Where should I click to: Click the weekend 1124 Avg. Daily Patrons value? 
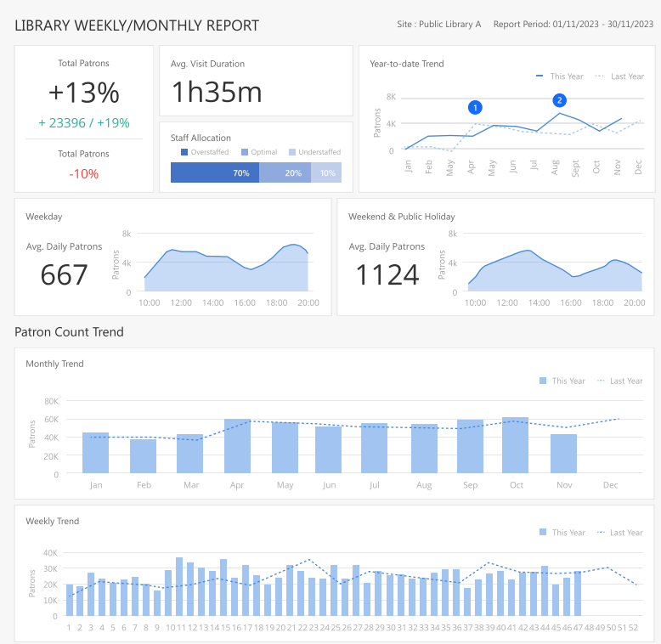click(387, 274)
